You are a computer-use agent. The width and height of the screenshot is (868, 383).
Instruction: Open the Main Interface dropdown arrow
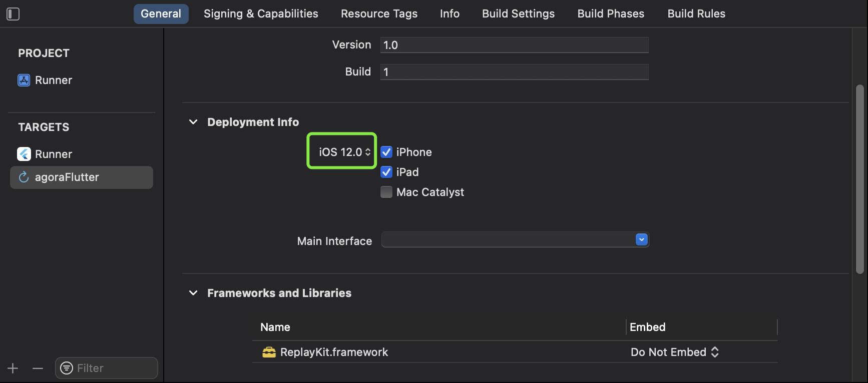click(x=642, y=239)
